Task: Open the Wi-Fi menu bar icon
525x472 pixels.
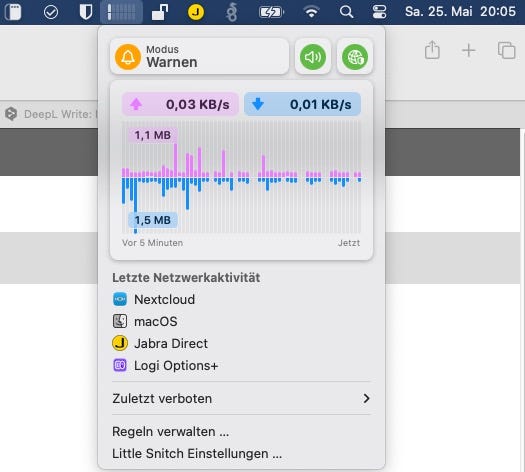Action: pyautogui.click(x=311, y=12)
